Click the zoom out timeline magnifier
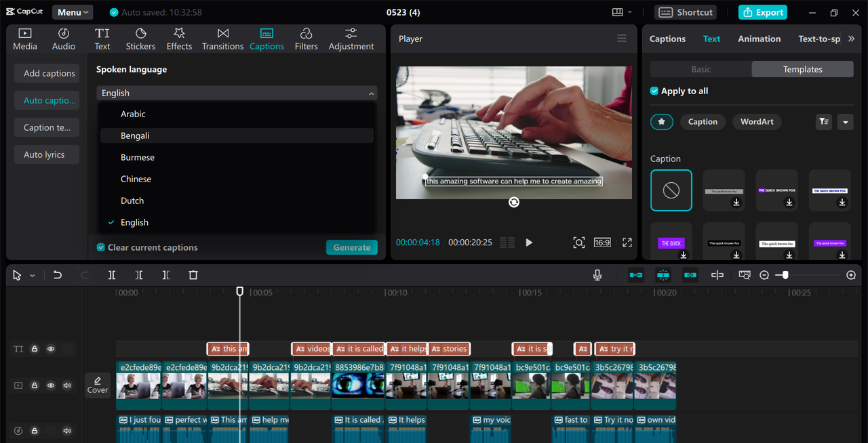The image size is (868, 443). tap(764, 275)
